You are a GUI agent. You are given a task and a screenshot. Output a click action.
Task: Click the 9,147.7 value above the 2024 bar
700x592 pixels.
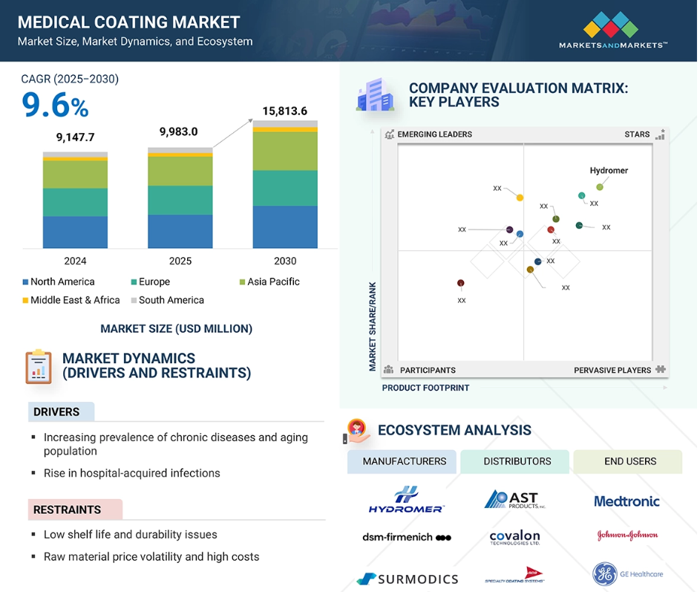coord(76,137)
